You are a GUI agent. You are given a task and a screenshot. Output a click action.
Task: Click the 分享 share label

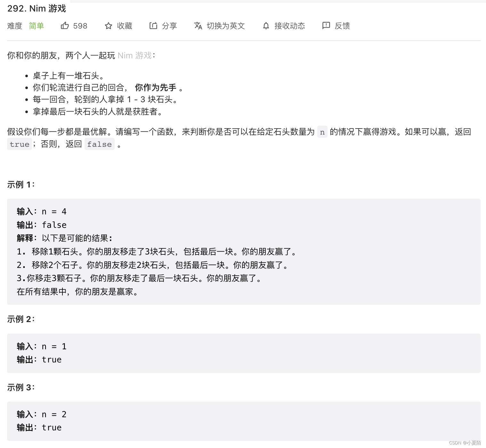point(169,26)
